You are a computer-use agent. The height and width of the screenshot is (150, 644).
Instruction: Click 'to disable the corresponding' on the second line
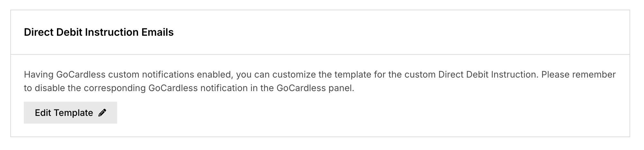coord(85,88)
